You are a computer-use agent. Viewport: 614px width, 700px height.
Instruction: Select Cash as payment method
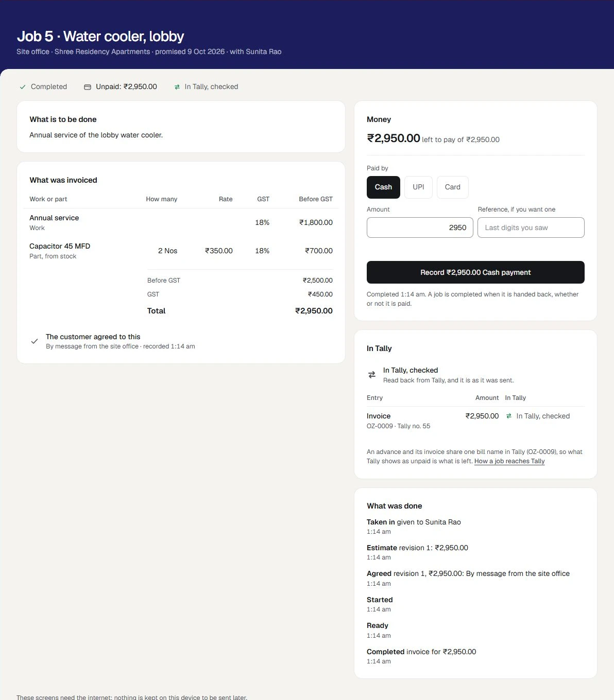[x=383, y=187]
